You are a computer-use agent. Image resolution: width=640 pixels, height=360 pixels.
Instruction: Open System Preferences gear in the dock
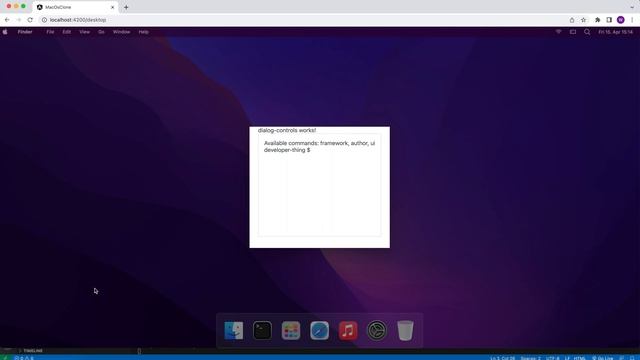(376, 330)
